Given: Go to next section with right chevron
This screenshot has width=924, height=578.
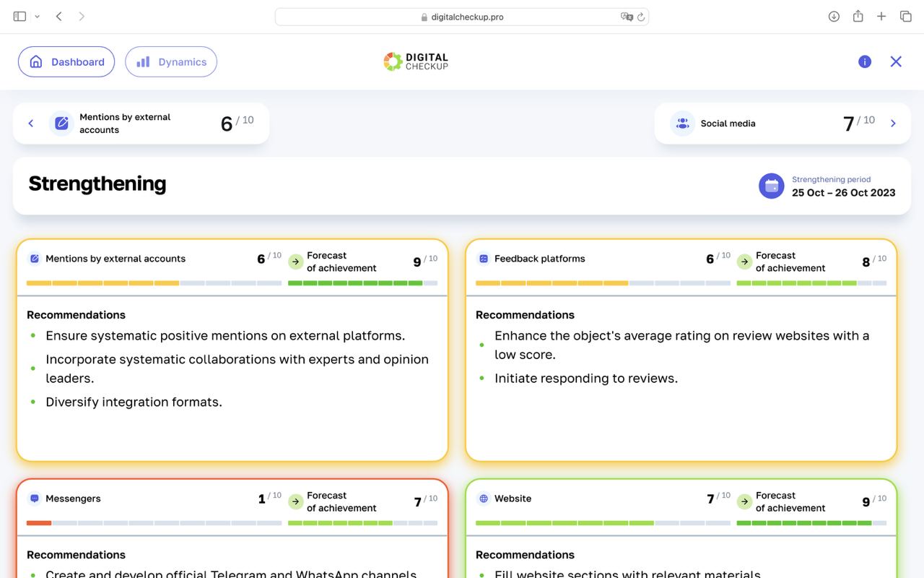Looking at the screenshot, I should (893, 124).
